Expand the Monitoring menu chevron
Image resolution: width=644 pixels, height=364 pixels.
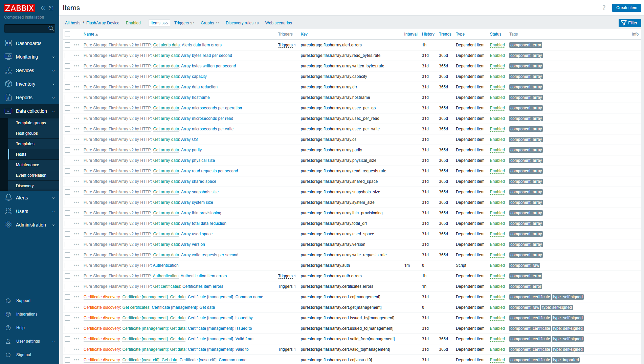point(53,57)
